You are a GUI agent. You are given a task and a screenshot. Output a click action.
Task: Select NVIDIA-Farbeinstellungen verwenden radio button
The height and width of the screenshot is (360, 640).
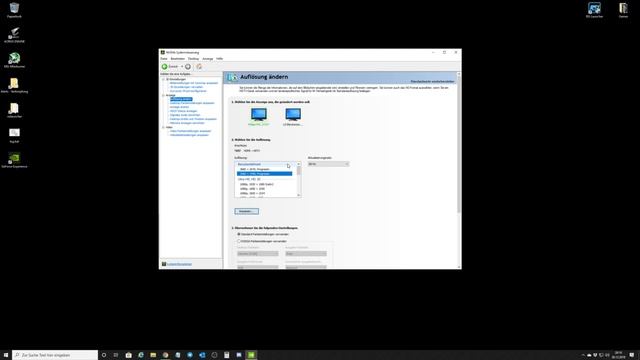pos(239,241)
